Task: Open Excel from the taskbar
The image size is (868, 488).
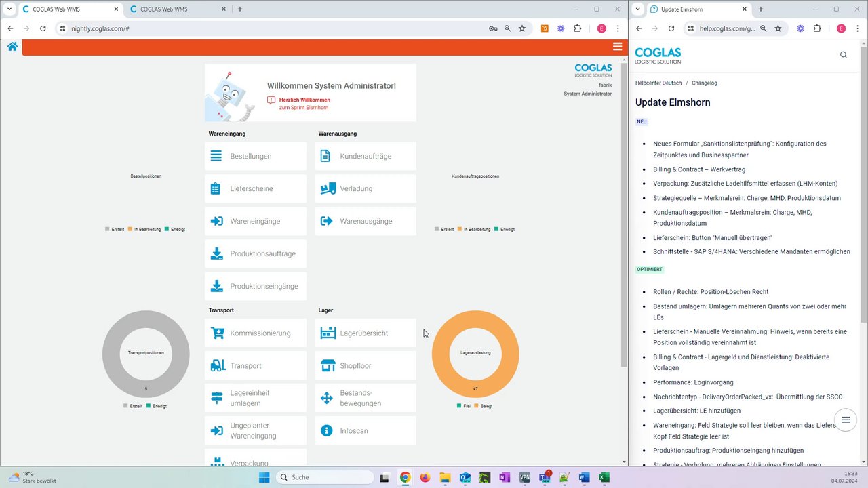Action: pyautogui.click(x=604, y=477)
